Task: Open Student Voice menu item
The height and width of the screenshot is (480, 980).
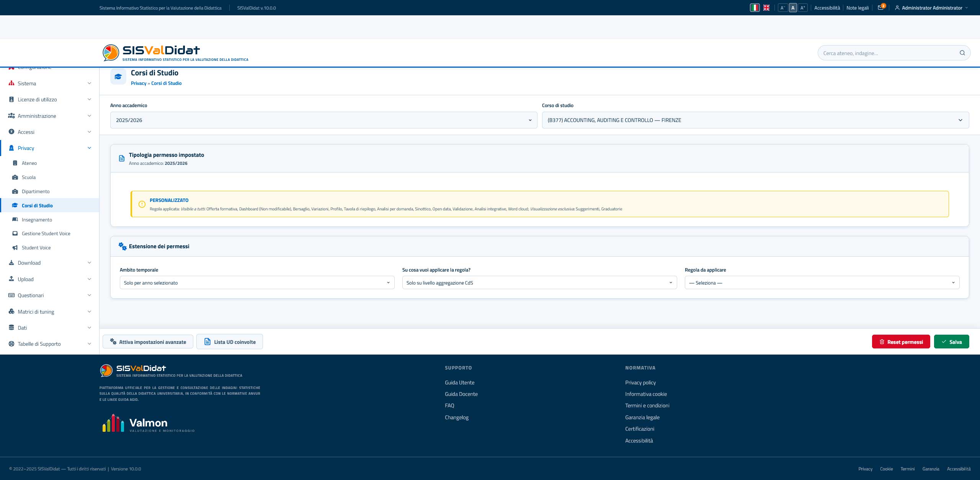Action: click(36, 247)
